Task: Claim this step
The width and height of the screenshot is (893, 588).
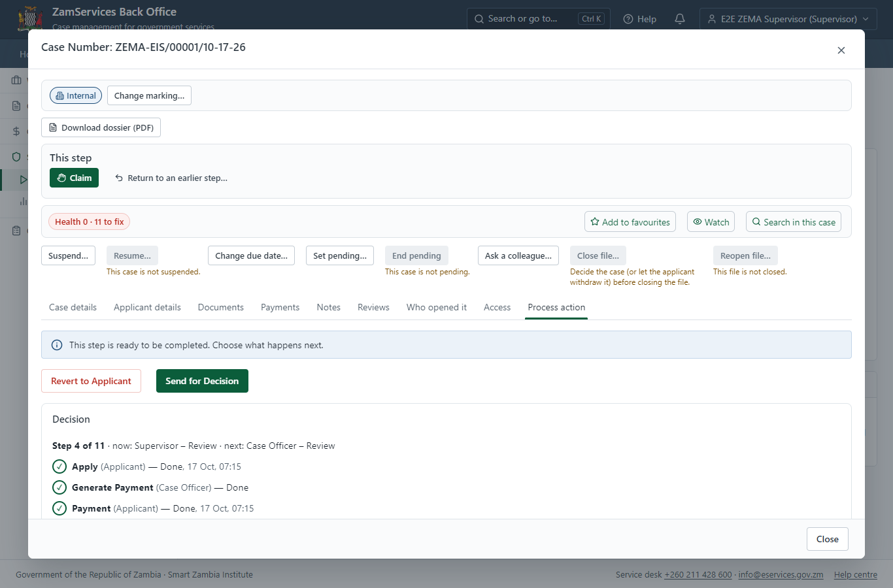Action: point(74,178)
